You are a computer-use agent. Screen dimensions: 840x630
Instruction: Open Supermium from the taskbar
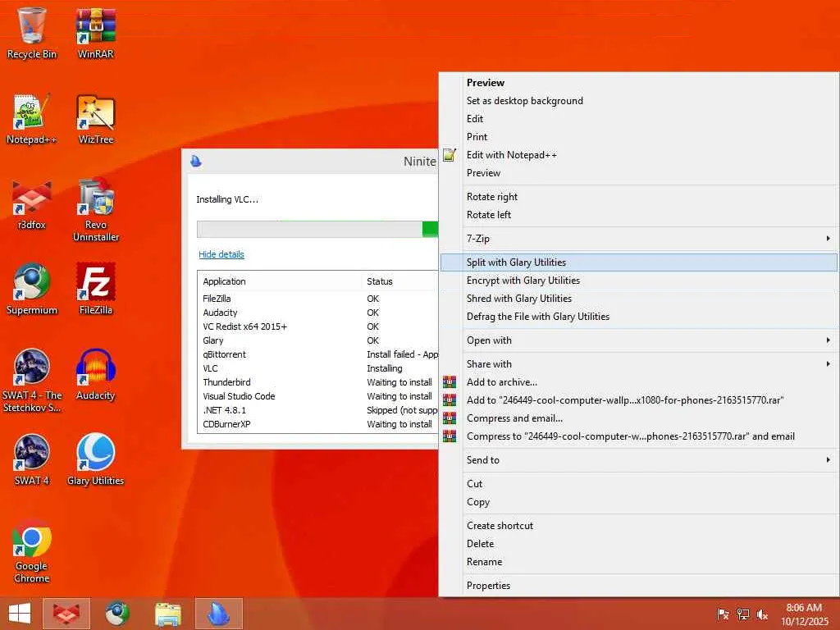(x=116, y=614)
